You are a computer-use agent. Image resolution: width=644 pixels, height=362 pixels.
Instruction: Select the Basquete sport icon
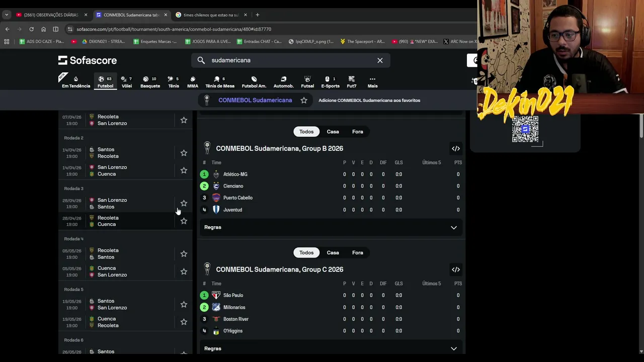click(150, 82)
